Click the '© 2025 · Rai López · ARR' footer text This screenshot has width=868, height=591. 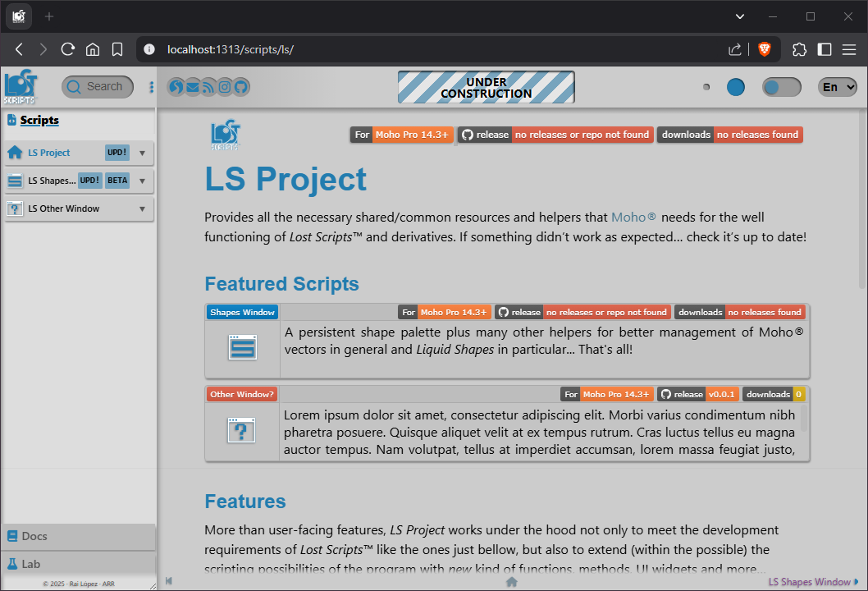click(79, 584)
